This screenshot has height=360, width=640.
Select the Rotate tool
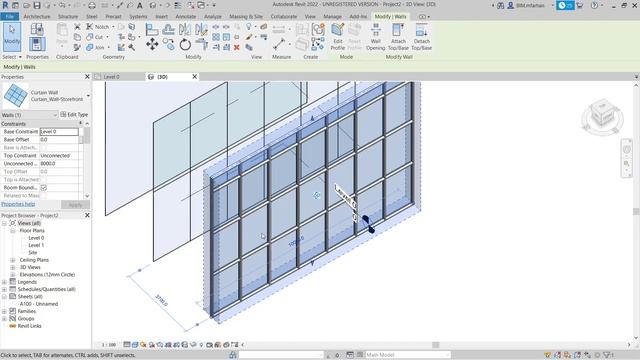[185, 44]
